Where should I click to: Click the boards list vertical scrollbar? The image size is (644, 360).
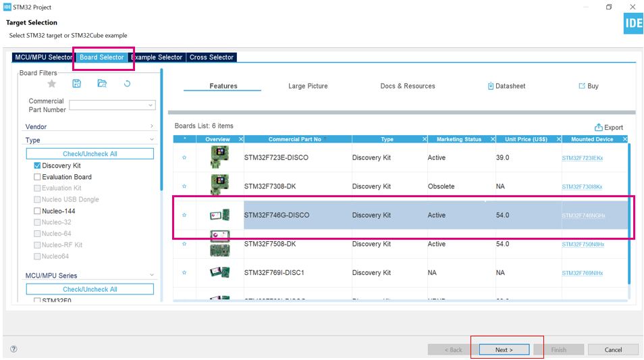pos(629,213)
